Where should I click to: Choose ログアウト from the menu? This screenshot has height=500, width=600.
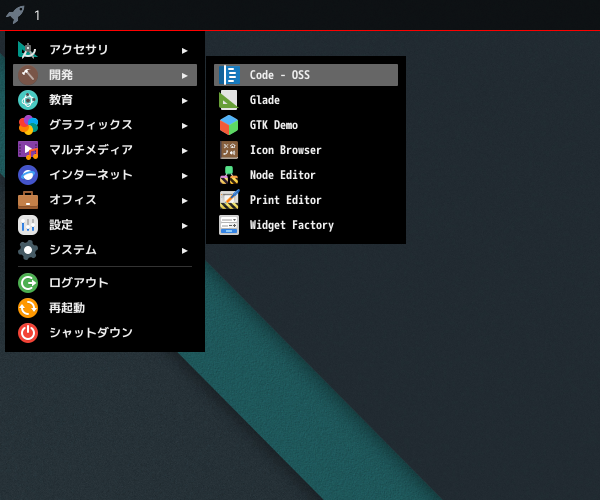[x=105, y=283]
